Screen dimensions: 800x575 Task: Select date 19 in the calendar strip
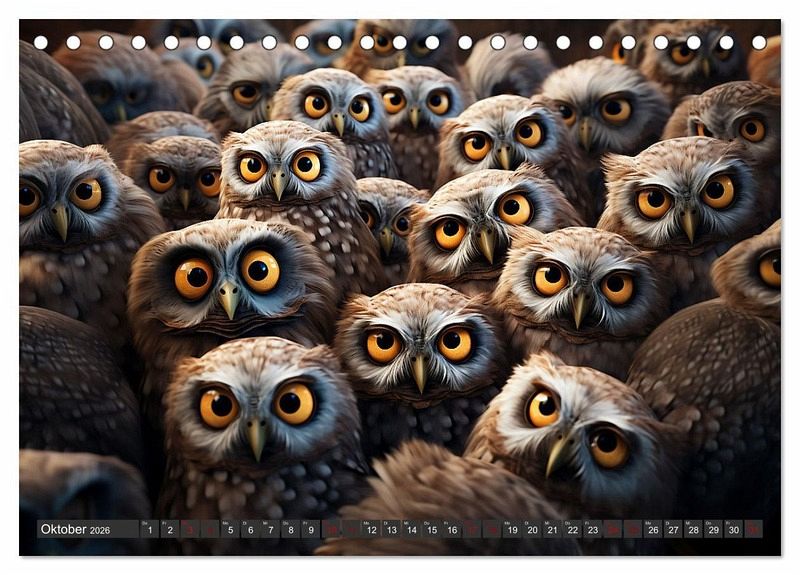point(512,529)
